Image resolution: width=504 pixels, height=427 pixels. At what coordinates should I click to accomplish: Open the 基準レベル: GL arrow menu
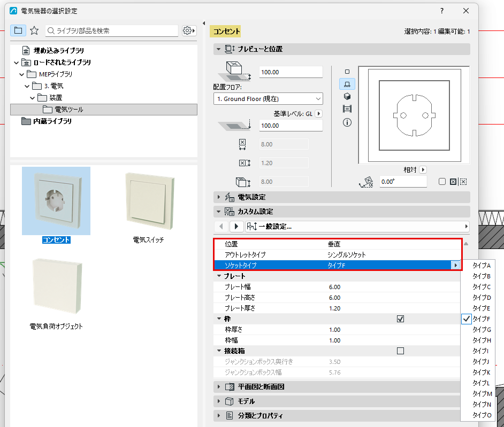point(318,114)
